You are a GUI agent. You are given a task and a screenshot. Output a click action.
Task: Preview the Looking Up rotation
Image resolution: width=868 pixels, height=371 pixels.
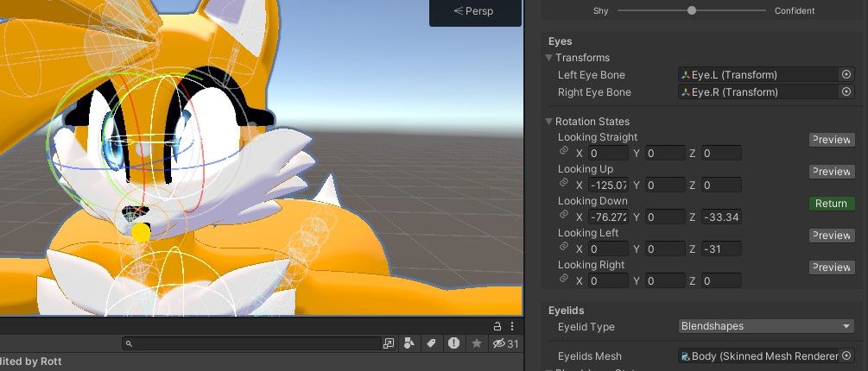point(832,172)
